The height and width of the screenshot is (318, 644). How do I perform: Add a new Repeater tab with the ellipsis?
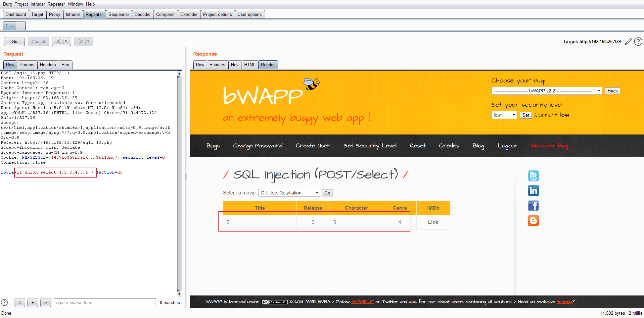pos(21,26)
